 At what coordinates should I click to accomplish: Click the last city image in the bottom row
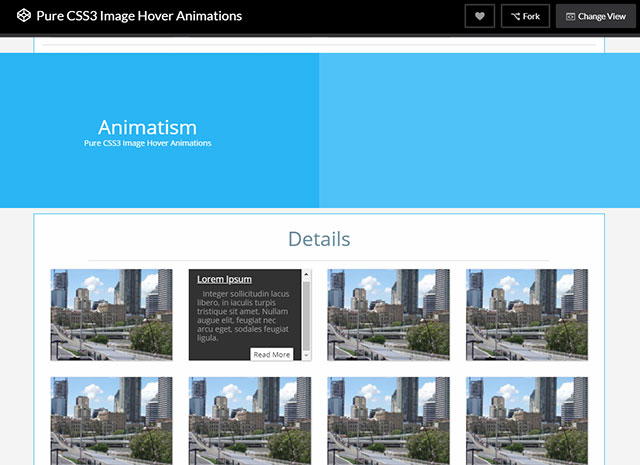coord(526,420)
